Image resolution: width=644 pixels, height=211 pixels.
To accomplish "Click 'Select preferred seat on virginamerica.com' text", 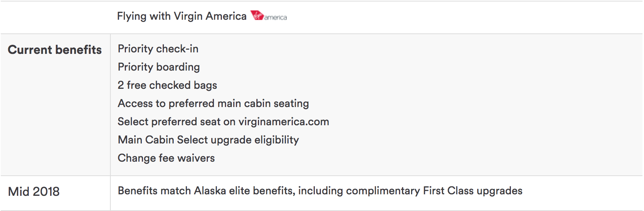I will pos(223,122).
